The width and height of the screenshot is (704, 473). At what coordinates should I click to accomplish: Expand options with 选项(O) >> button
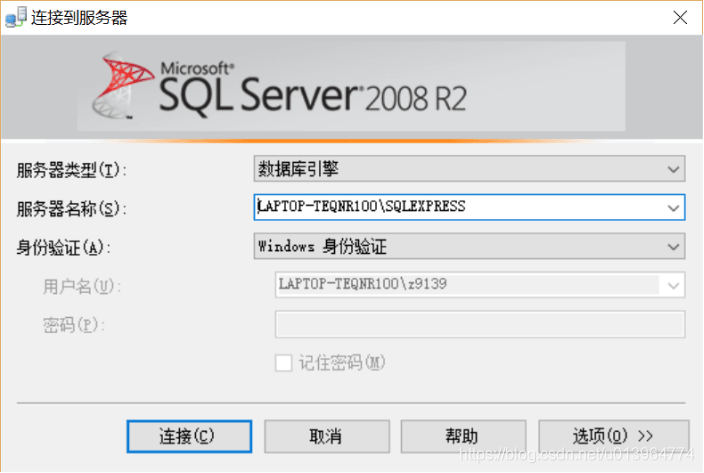point(614,436)
